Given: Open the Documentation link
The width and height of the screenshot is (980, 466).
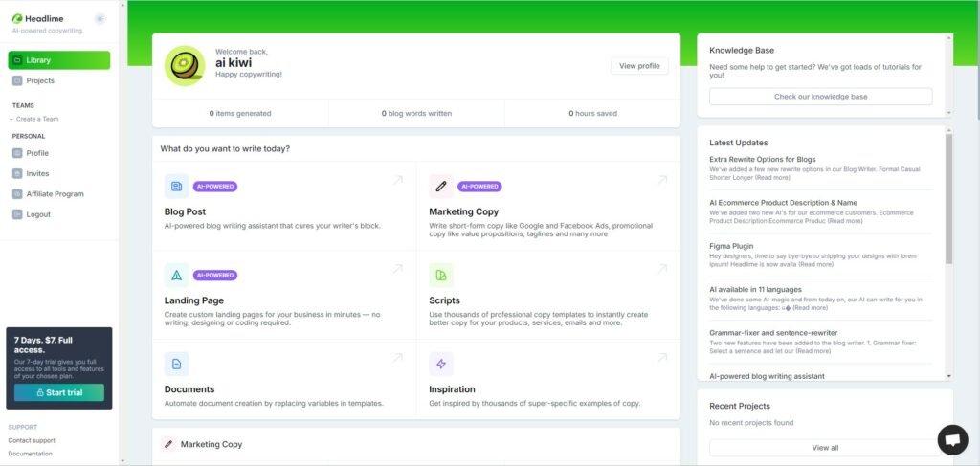Looking at the screenshot, I should [30, 454].
